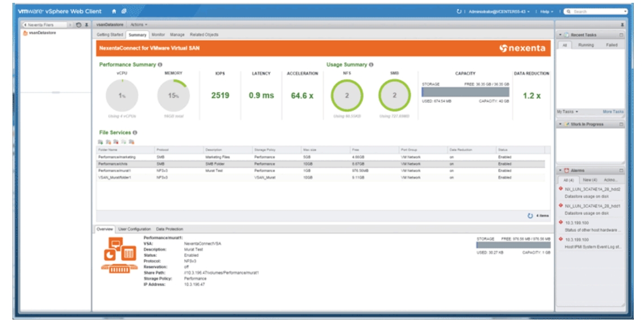Viewport: 644px width, 323px height.
Task: Collapse the Work In Progress section
Action: pyautogui.click(x=560, y=124)
